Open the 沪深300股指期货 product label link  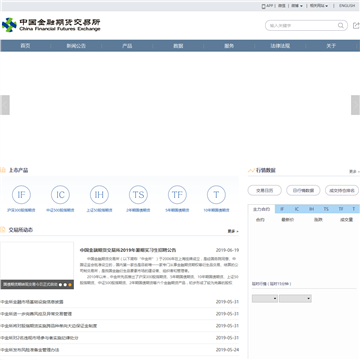(21, 210)
